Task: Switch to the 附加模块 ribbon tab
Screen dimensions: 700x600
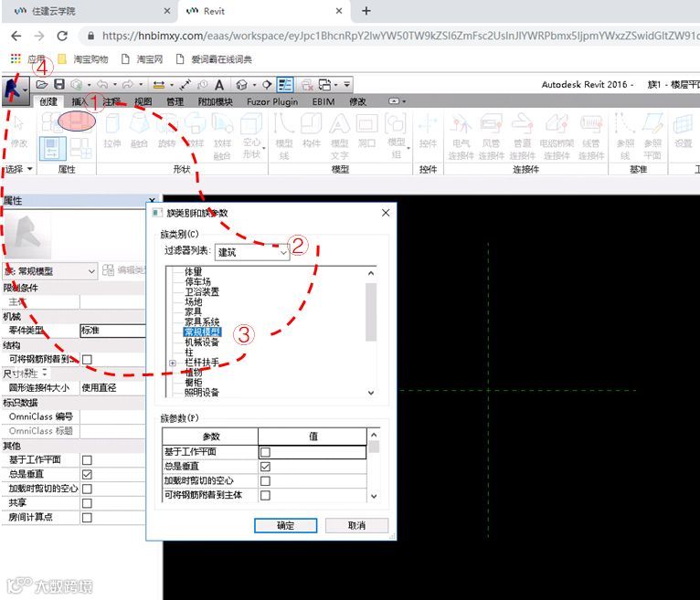Action: click(215, 101)
